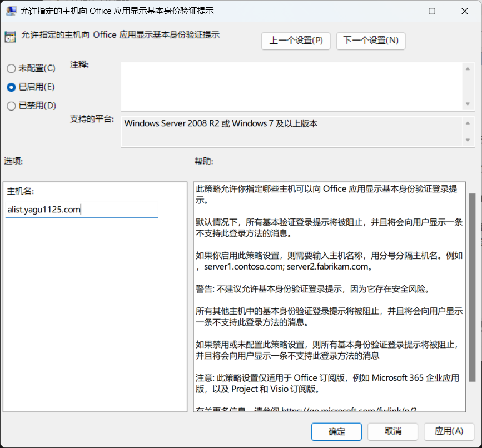
Task: Choose the 已启用 radio button
Action: point(11,87)
